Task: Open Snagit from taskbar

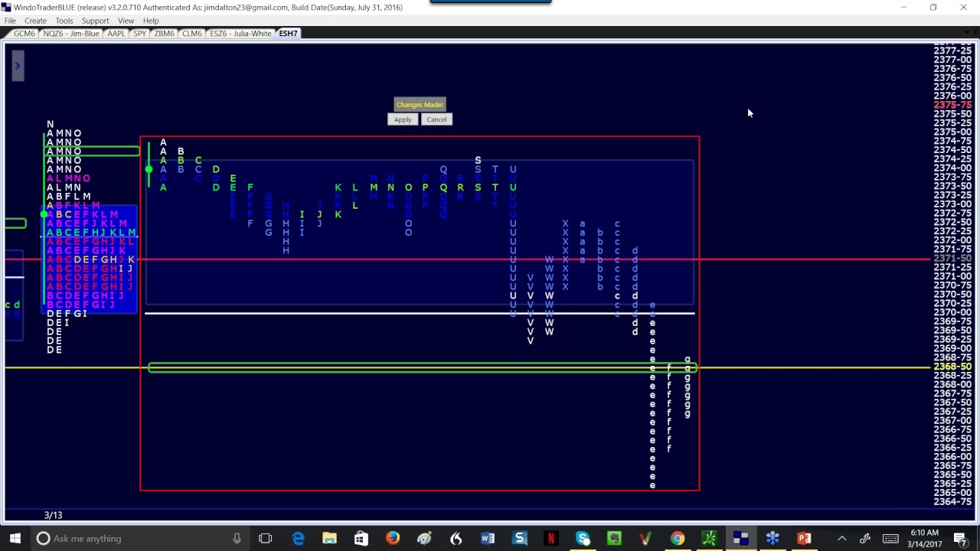Action: pyautogui.click(x=520, y=539)
